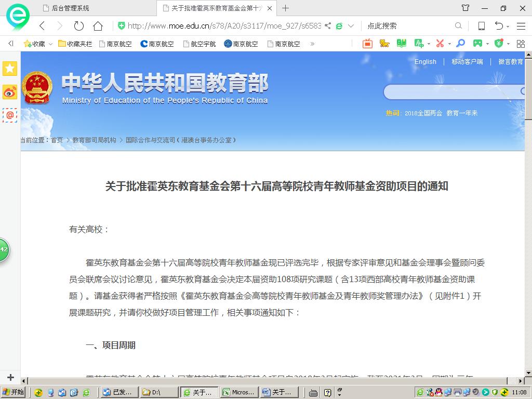Click the mail @ icon in the sidebar
Screen dimensions: 532x399
point(10,115)
